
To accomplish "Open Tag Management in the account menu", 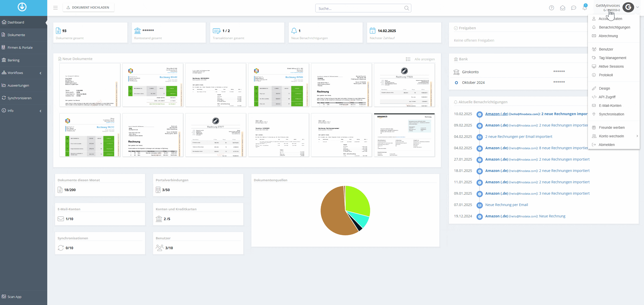I will (614, 58).
